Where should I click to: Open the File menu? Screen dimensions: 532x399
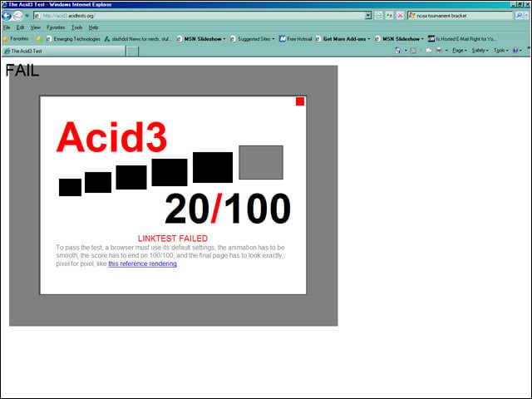tap(7, 27)
